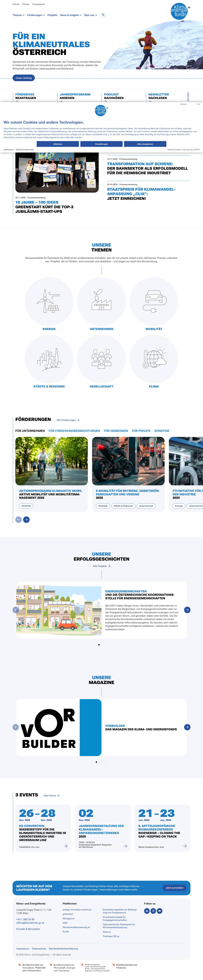Open H2 Convention event arrow
This screenshot has width=203, height=980.
click(x=66, y=846)
